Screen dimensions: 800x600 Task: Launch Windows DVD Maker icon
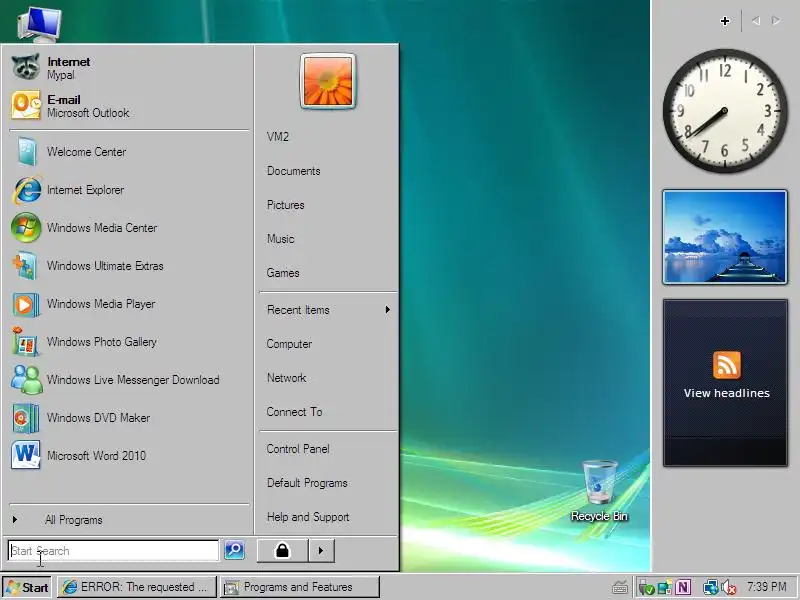26,418
